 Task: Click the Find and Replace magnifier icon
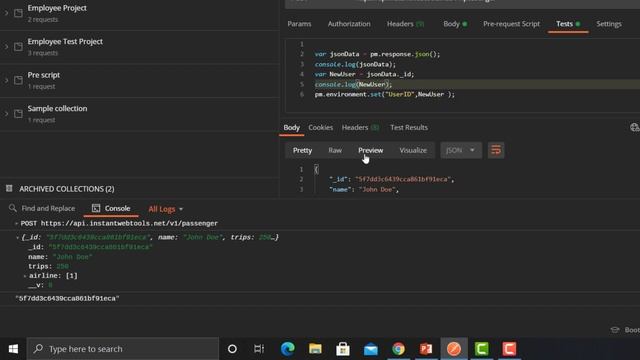[x=13, y=208]
